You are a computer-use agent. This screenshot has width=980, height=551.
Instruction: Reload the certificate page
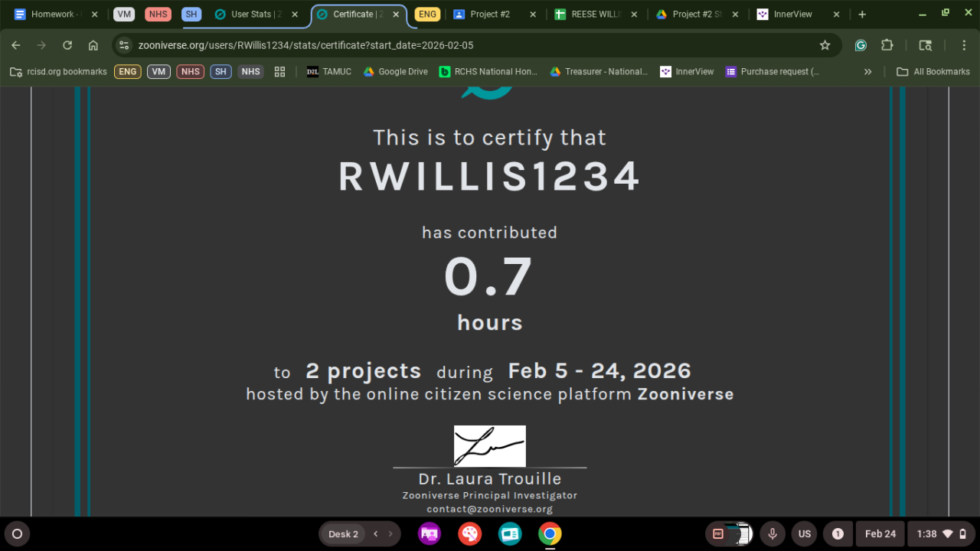coord(67,45)
